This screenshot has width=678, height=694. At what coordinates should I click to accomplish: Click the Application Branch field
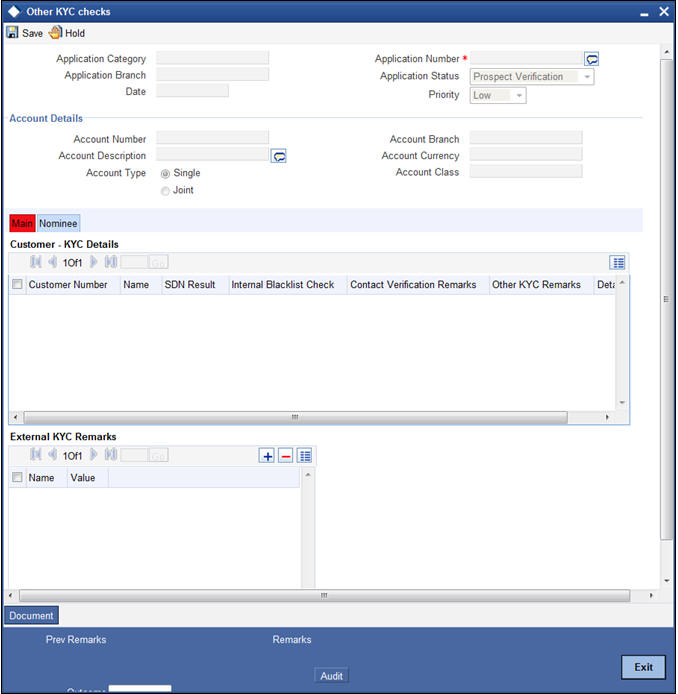pyautogui.click(x=212, y=74)
